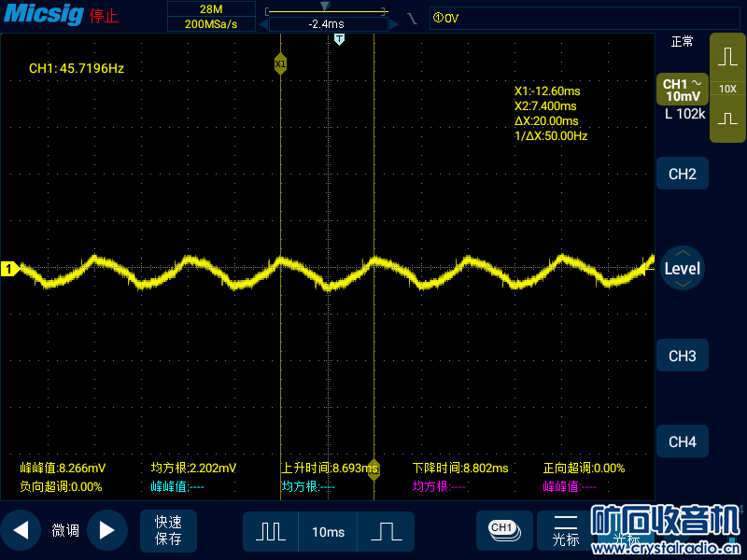The image size is (747, 560).
Task: Tap the left fine-adjust arrow
Action: 21,531
